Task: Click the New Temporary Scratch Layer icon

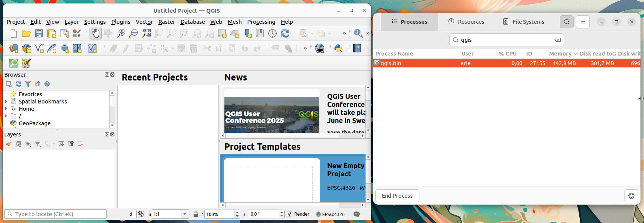Action: coord(64,48)
